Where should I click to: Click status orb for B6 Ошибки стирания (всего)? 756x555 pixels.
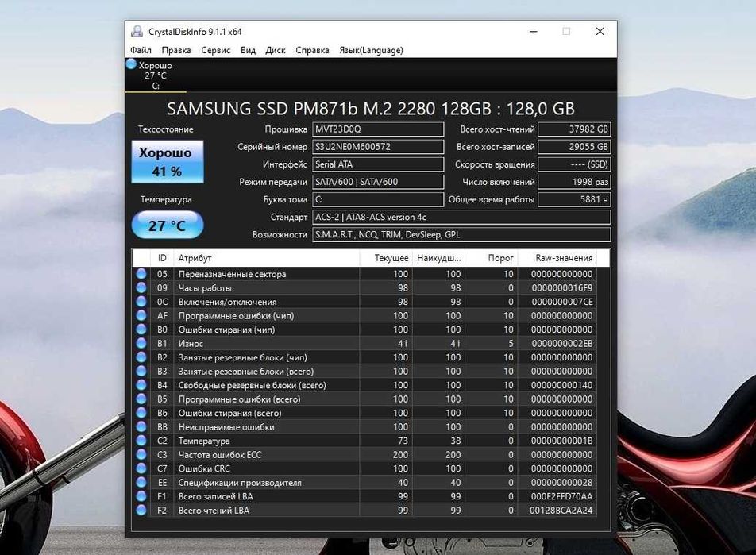point(141,413)
